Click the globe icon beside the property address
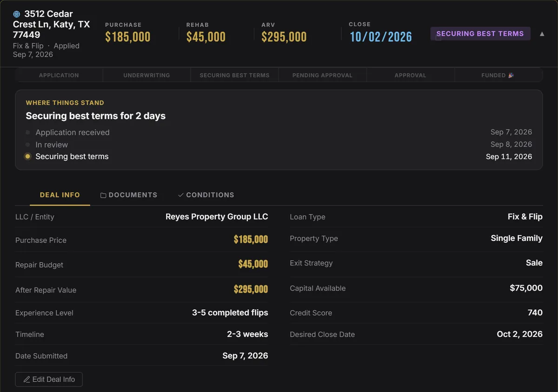Viewport: 558px width, 392px height. pyautogui.click(x=17, y=14)
